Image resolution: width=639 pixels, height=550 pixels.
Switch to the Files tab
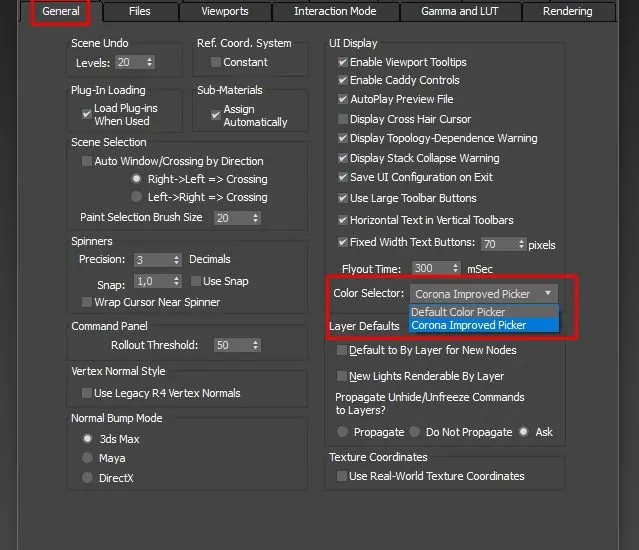click(x=140, y=12)
